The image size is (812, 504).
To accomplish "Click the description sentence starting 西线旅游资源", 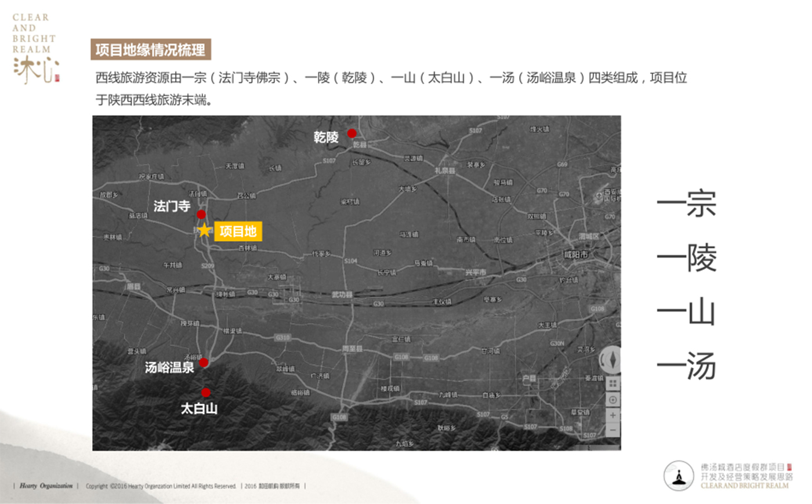I will (x=391, y=89).
